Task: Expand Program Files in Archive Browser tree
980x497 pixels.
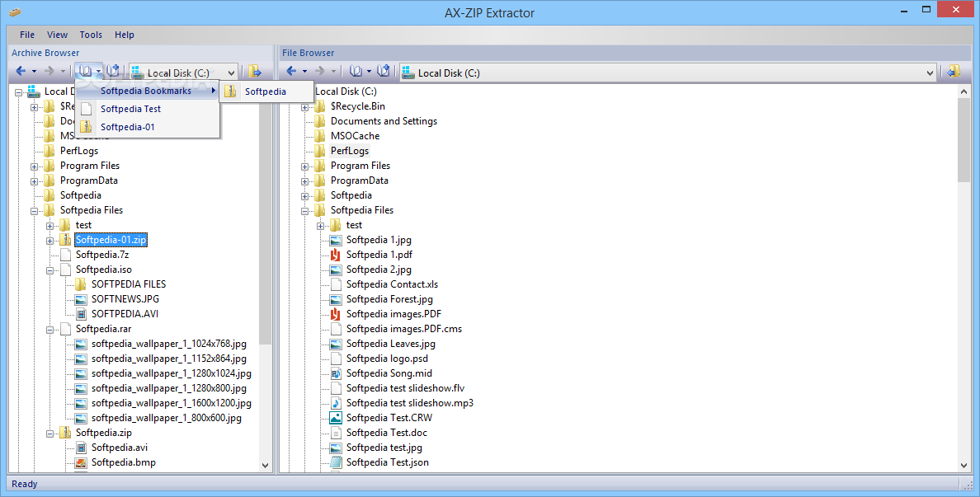Action: [35, 166]
